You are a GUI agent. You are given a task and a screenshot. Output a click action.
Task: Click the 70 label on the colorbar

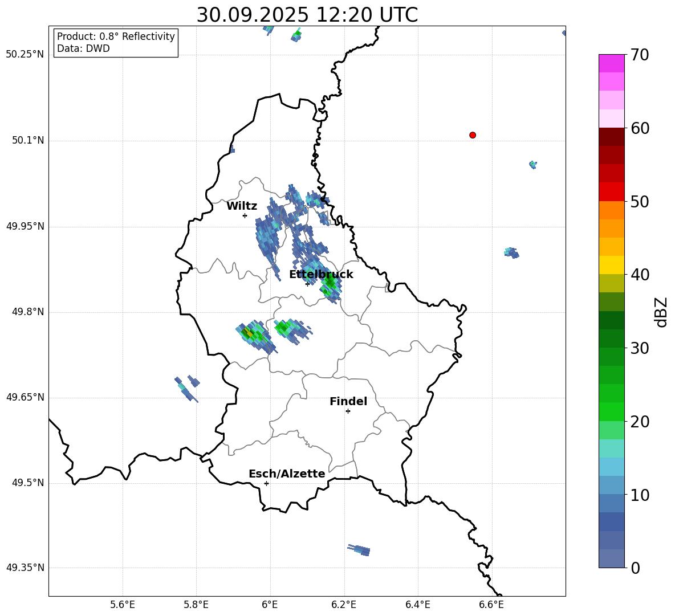pyautogui.click(x=640, y=55)
